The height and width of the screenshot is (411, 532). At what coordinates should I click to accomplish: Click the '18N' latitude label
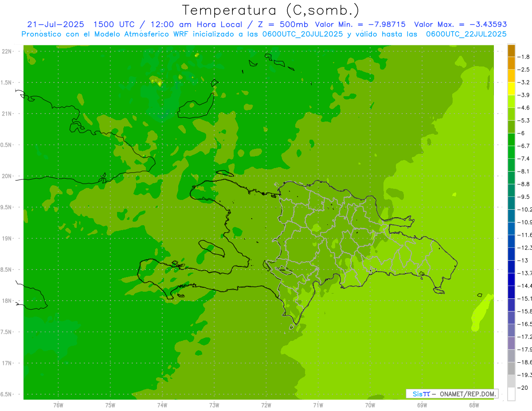tap(7, 301)
